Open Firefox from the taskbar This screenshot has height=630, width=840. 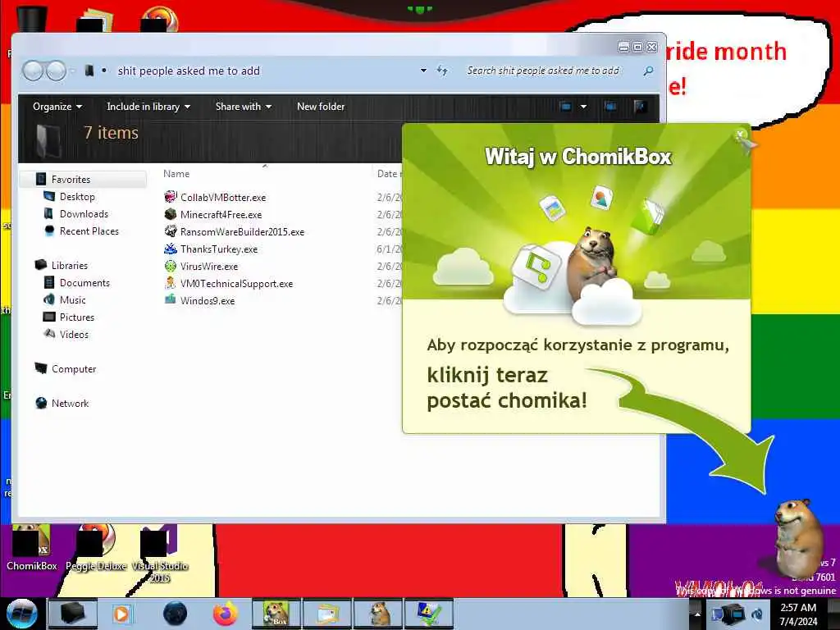(x=226, y=614)
